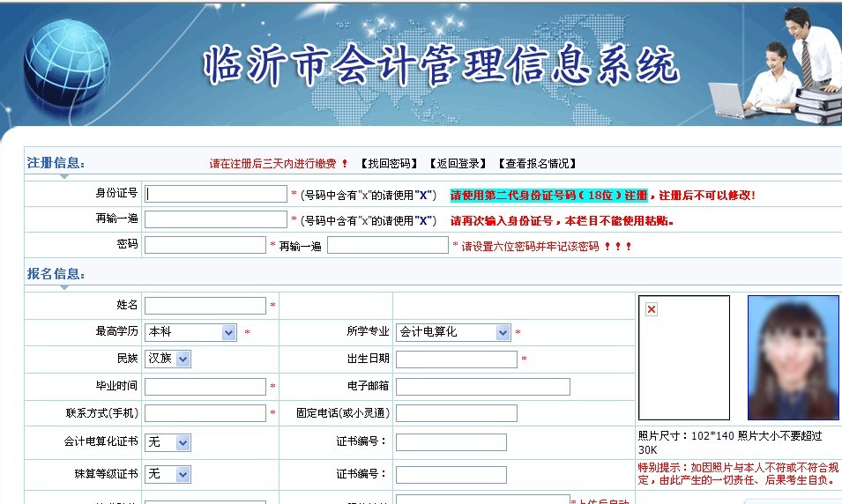This screenshot has height=504, width=842.
Task: Expand the 民族 dropdown showing 汉族
Action: (168, 359)
